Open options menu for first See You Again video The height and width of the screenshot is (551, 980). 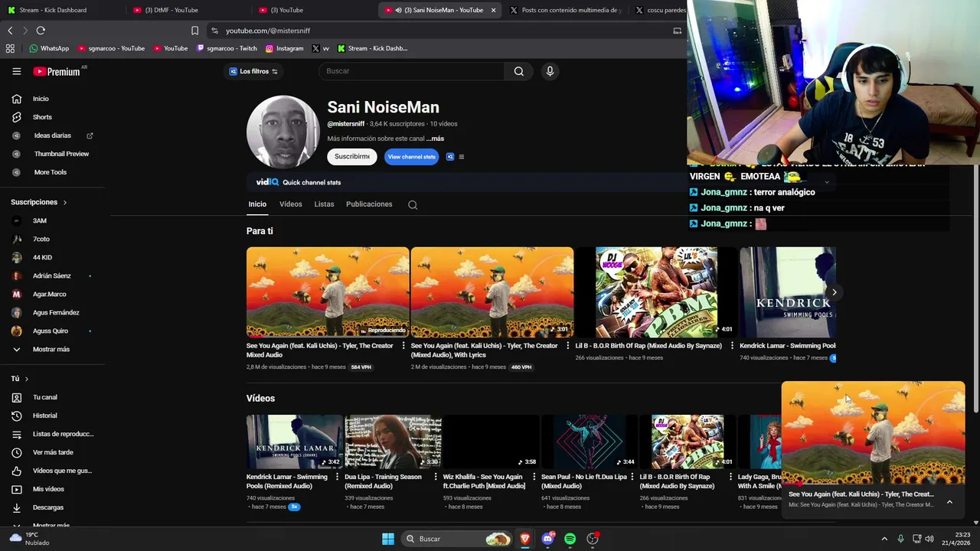click(x=403, y=346)
